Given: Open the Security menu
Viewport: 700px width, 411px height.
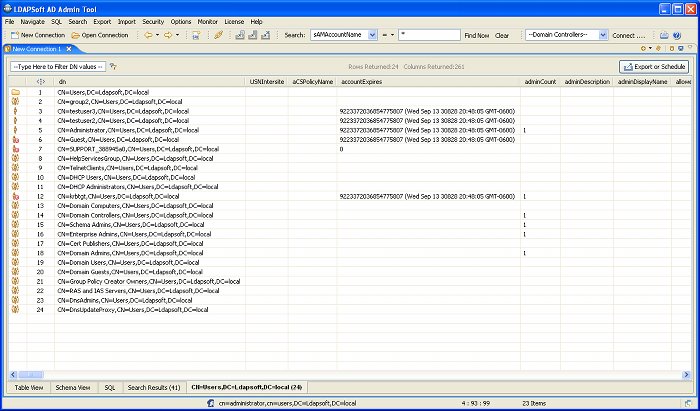Looking at the screenshot, I should [x=153, y=21].
